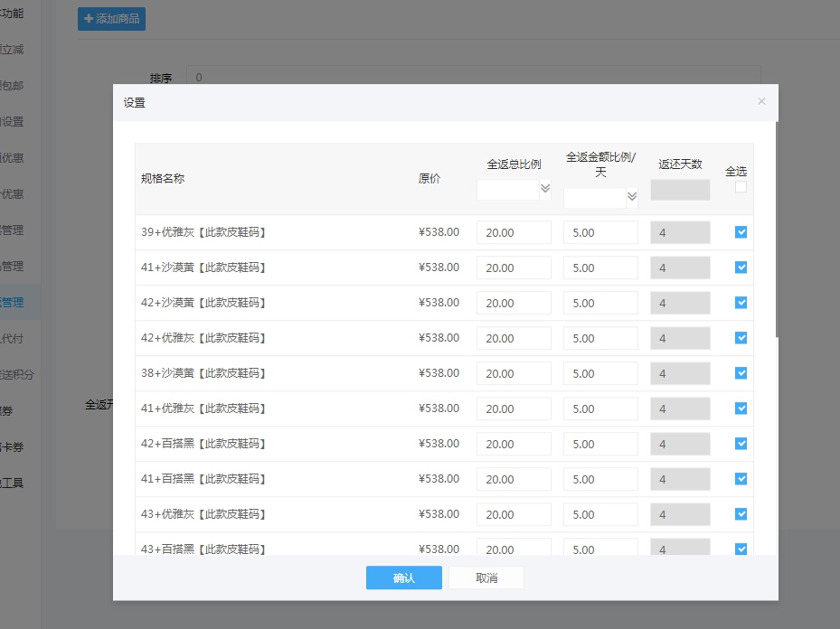Click the 确认 confirm button
Image resolution: width=840 pixels, height=629 pixels.
tap(404, 577)
